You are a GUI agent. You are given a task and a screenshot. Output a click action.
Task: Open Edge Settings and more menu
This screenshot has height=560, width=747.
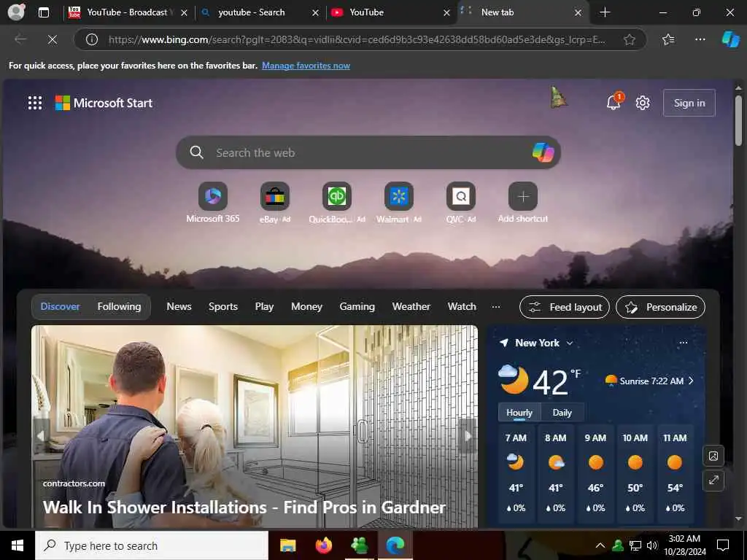click(700, 39)
